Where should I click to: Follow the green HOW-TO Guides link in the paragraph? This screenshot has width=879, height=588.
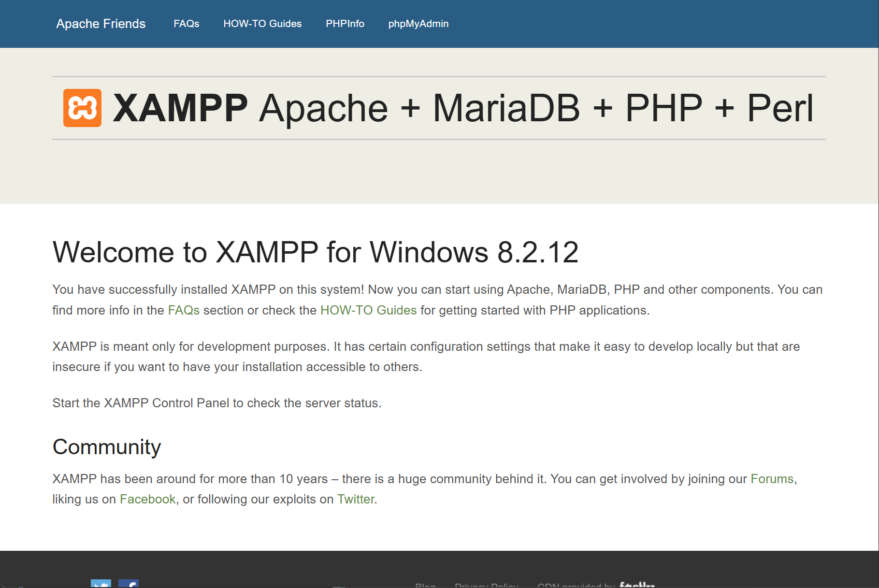coord(368,310)
